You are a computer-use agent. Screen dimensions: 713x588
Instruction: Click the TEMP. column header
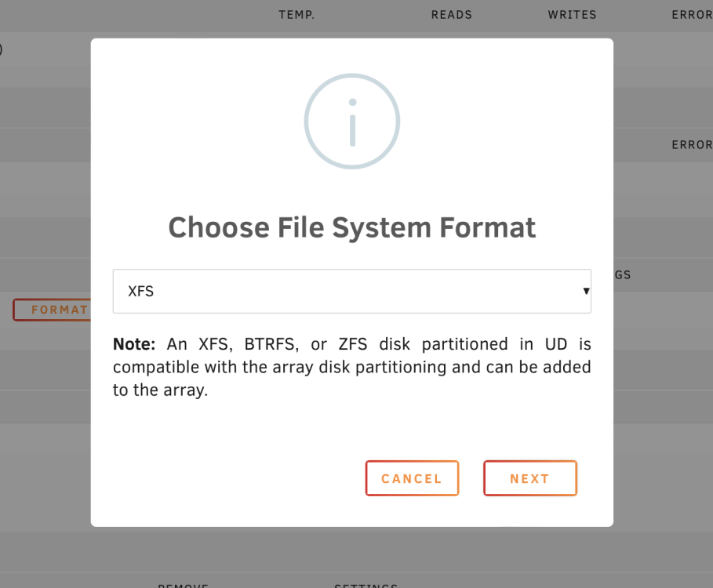coord(296,15)
